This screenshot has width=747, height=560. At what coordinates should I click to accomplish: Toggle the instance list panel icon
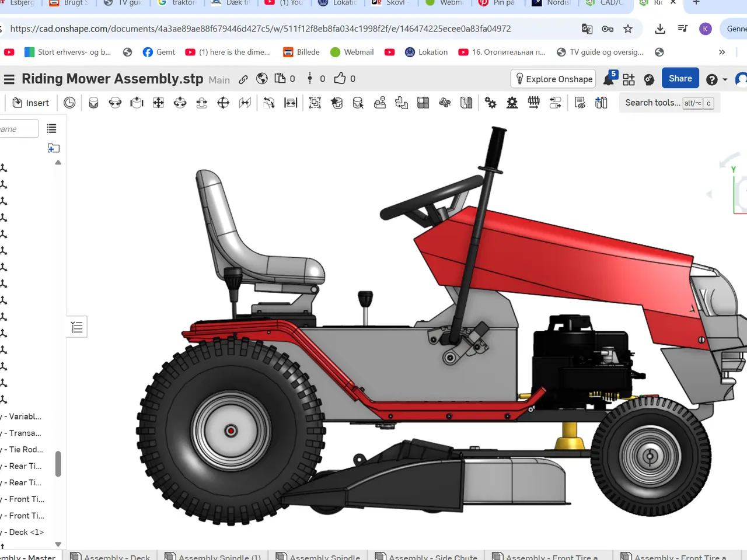point(51,128)
